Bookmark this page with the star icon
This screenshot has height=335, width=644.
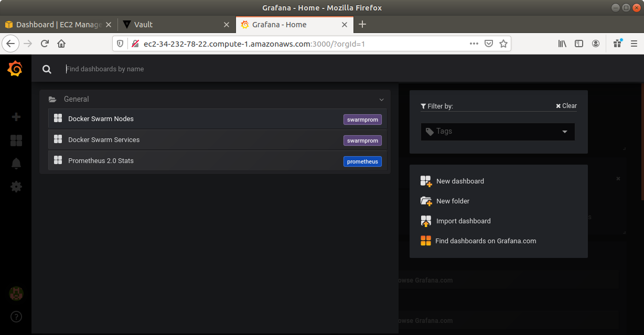(503, 44)
